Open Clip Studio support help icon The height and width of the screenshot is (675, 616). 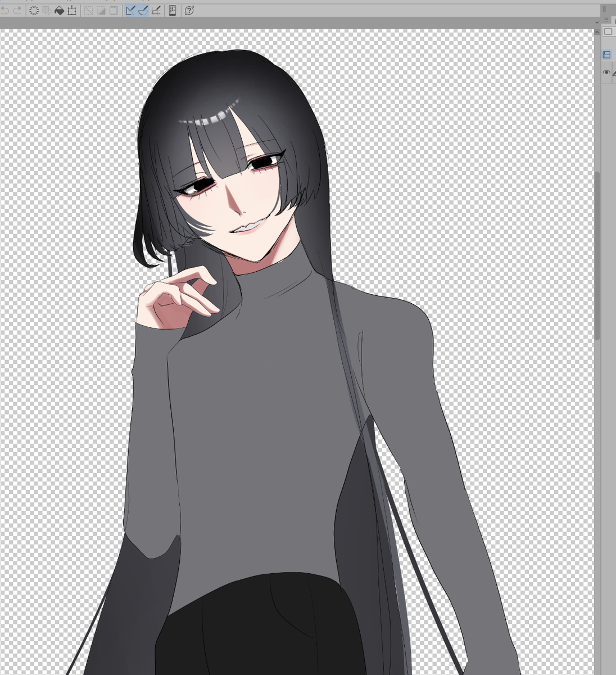pyautogui.click(x=189, y=10)
